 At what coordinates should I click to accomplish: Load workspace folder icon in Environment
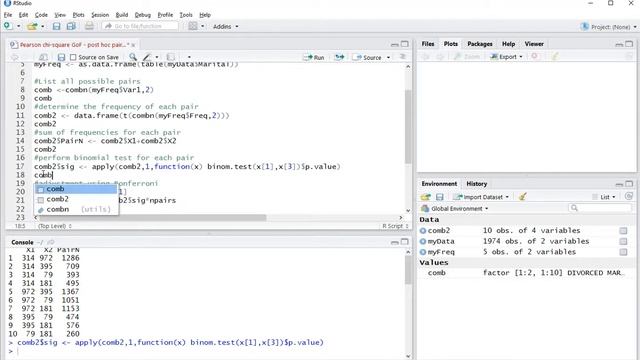[x=426, y=197]
